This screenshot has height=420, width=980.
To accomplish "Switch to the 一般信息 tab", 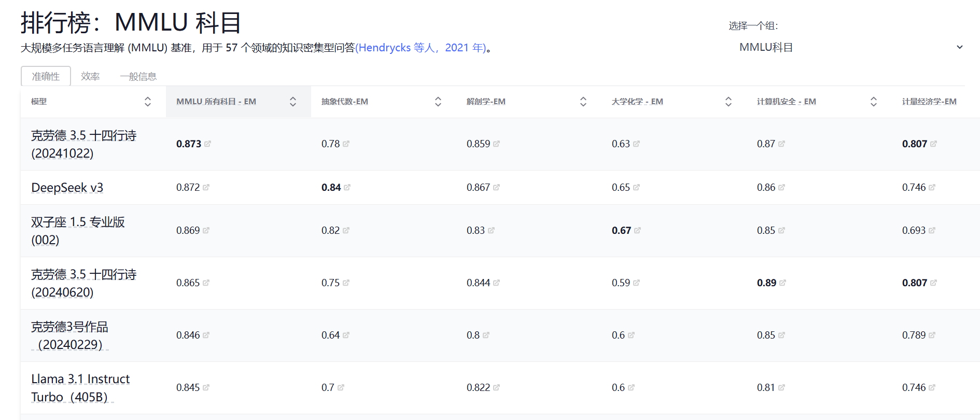I will tap(138, 76).
